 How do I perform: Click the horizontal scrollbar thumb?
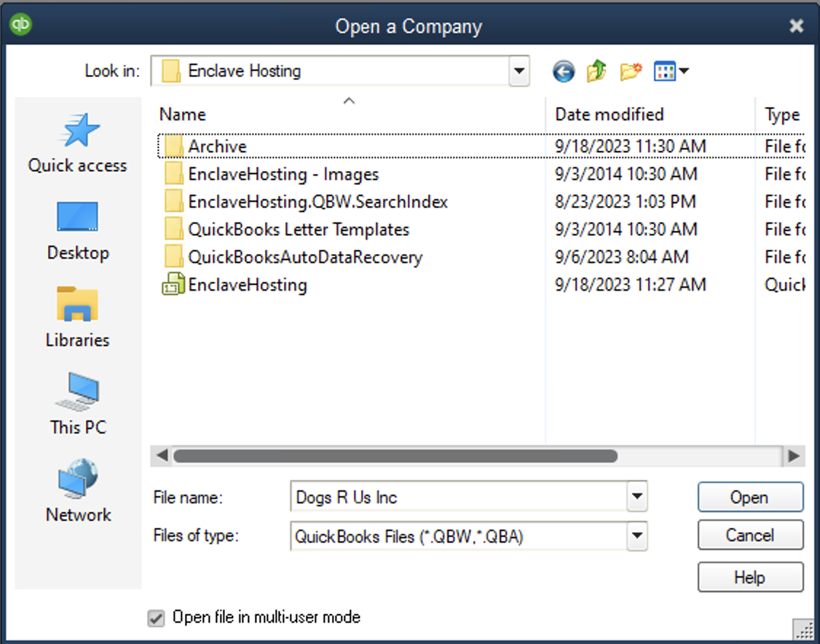[395, 456]
